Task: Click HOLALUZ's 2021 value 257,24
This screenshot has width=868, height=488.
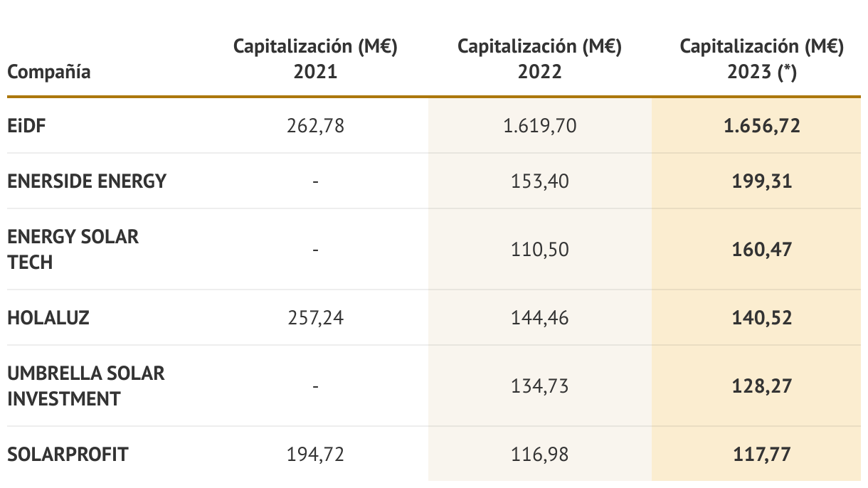Action: 315,317
